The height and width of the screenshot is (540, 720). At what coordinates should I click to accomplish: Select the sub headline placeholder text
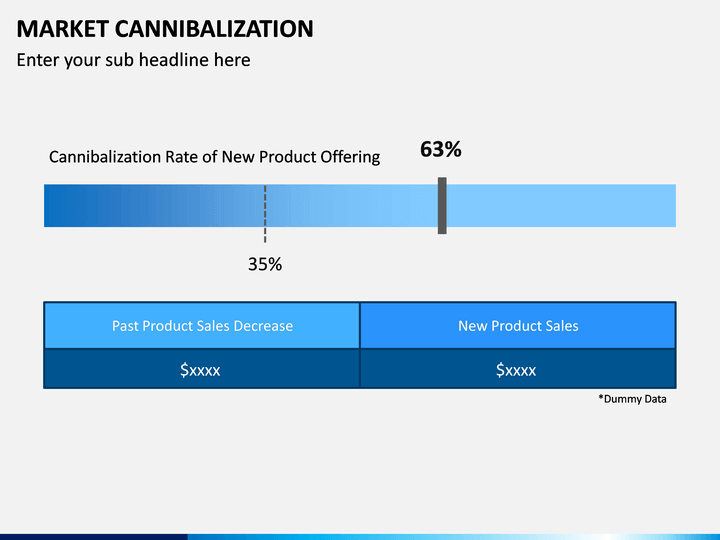(133, 60)
